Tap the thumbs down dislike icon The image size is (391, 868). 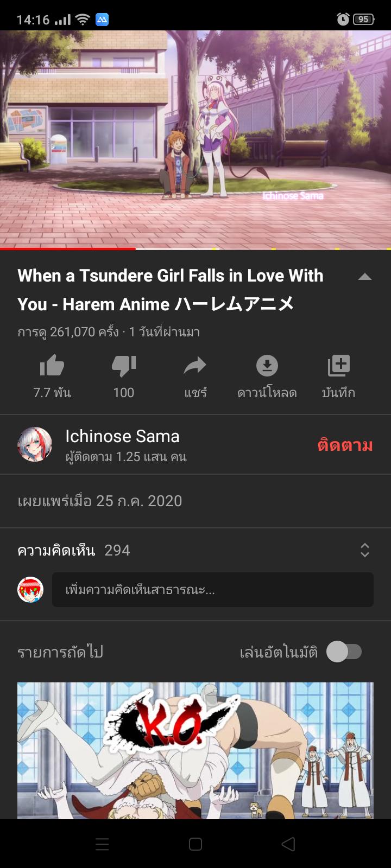click(x=124, y=366)
